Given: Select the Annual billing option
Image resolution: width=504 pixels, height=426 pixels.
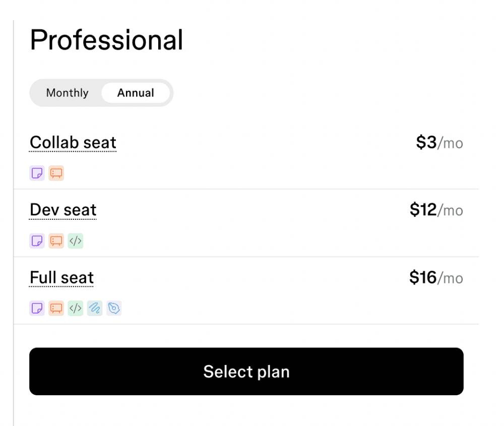Looking at the screenshot, I should click(136, 93).
